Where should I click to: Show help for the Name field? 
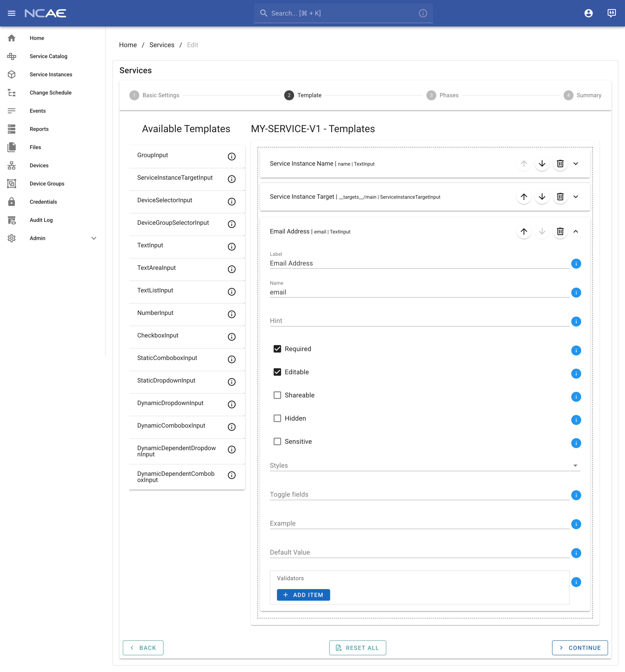(x=576, y=292)
